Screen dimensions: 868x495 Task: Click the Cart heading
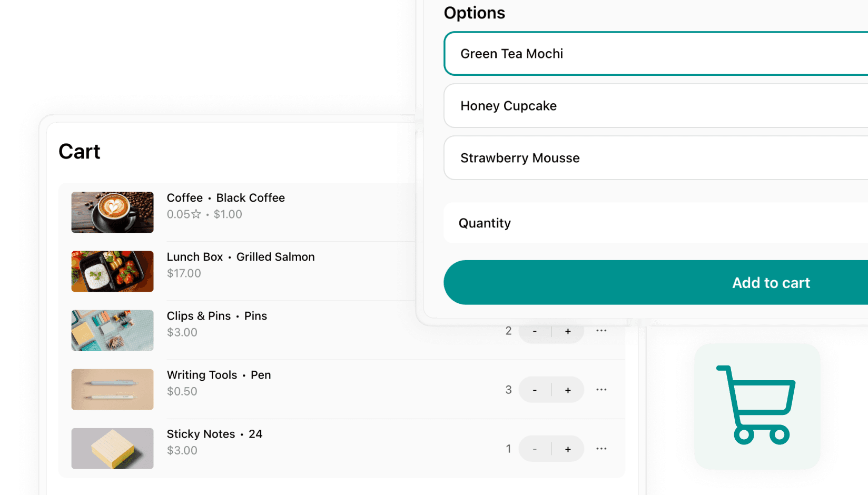(x=80, y=152)
